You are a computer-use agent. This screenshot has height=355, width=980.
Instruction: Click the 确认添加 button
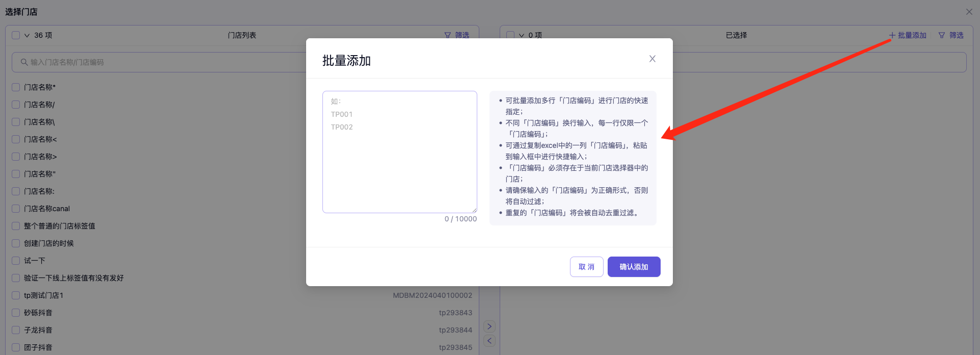634,267
